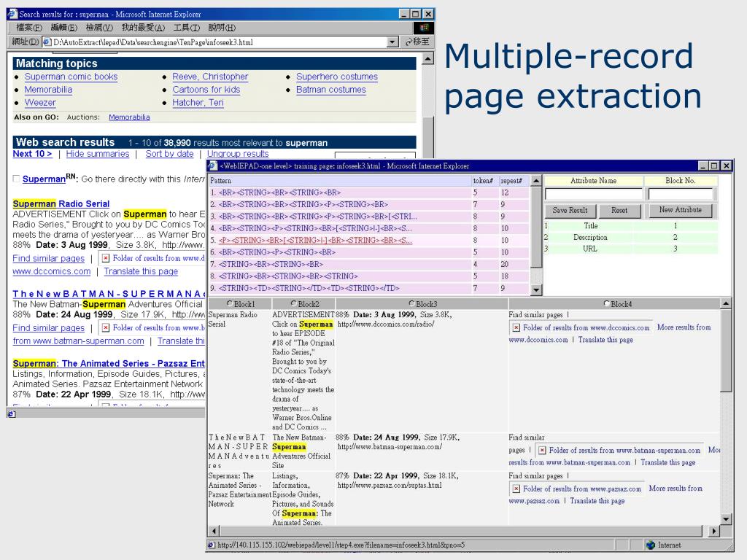Select the Block4 radio button
The image size is (747, 560).
click(607, 303)
